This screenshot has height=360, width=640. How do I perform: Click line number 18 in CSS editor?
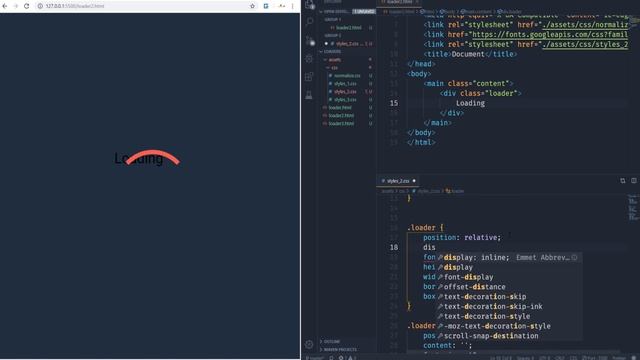(393, 247)
